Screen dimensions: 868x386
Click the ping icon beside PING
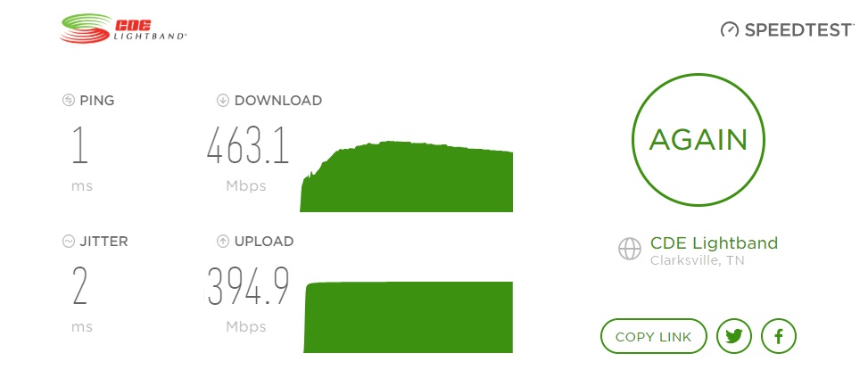tap(69, 101)
